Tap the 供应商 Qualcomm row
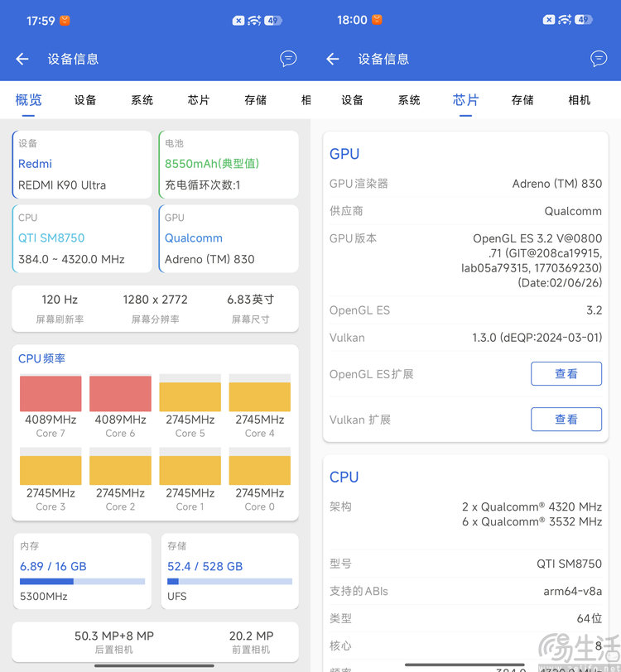This screenshot has width=621, height=672. pyautogui.click(x=465, y=211)
